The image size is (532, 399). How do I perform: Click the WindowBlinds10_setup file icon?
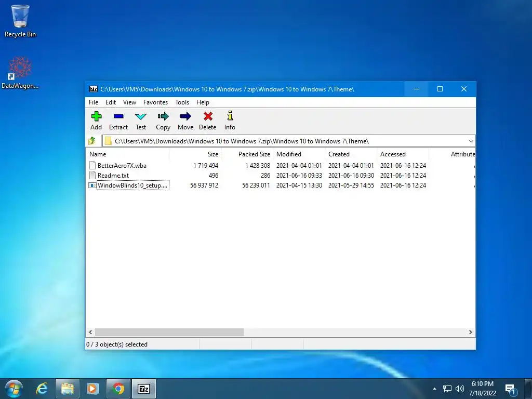point(92,185)
